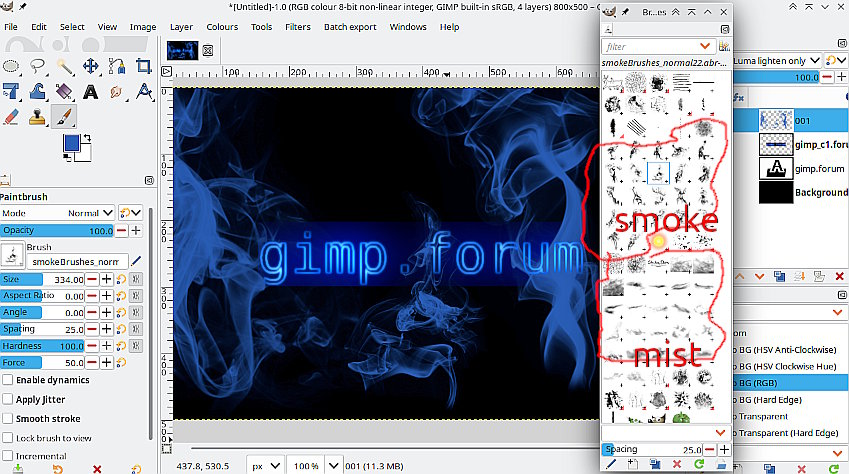849x474 pixels.
Task: Click the current brush preview thumbnail
Action: (11, 255)
